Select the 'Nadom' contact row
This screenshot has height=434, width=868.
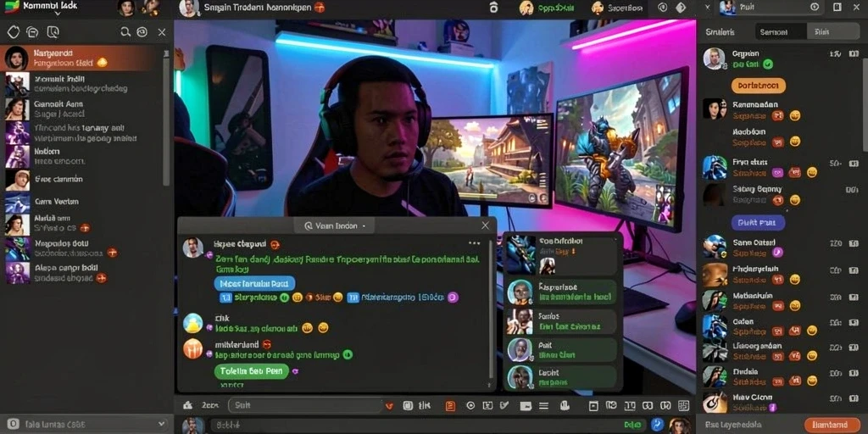pos(81,156)
